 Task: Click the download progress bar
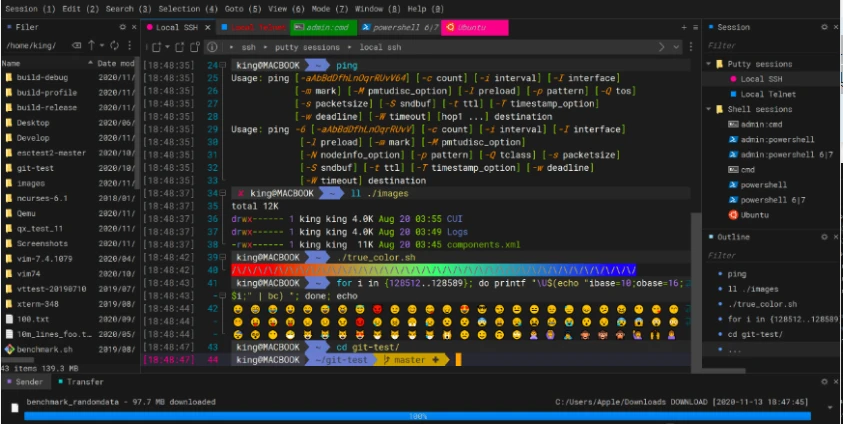[420, 415]
